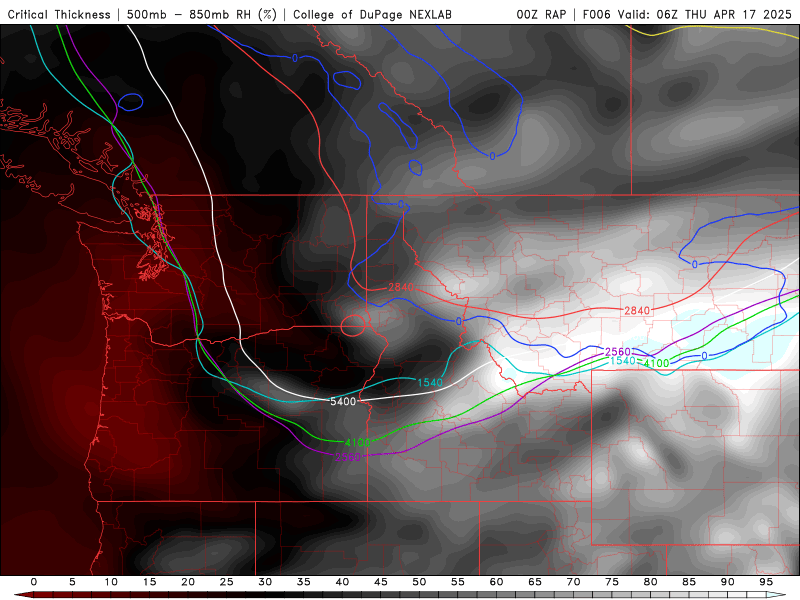800x600 pixels.
Task: Click the colorbar tick label "35"
Action: click(x=304, y=582)
